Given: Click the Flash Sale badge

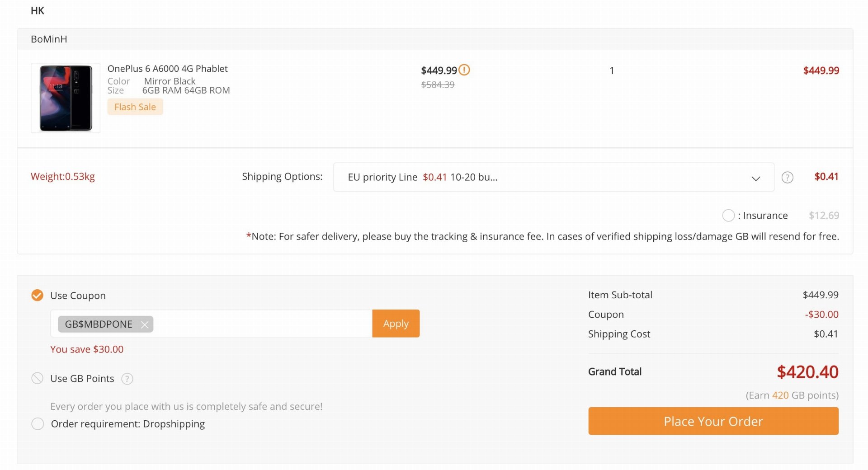Looking at the screenshot, I should click(x=135, y=107).
